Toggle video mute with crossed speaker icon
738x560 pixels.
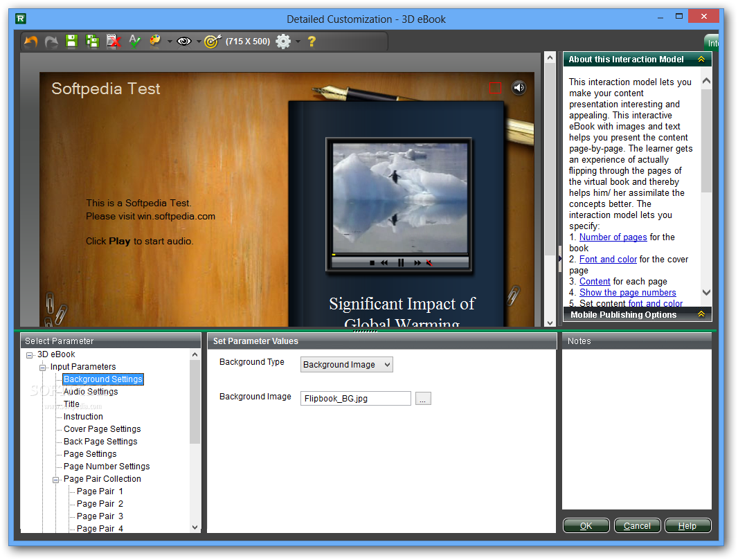[x=429, y=263]
